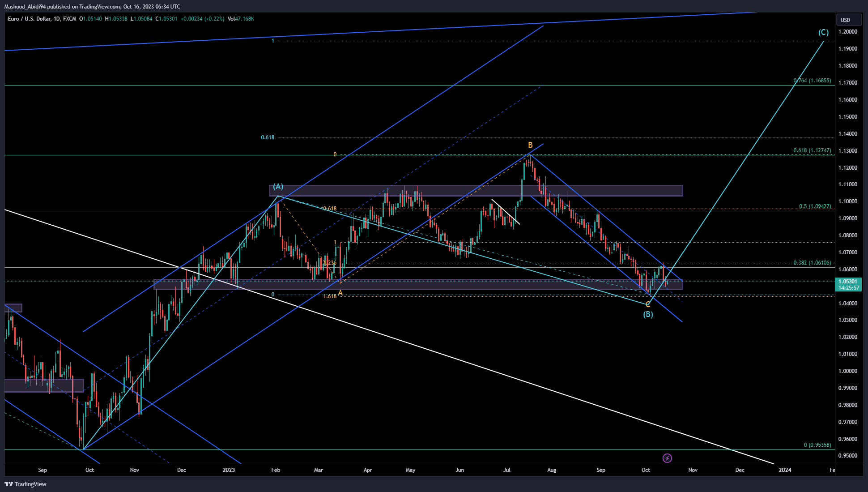Click the May label on time axis
Image resolution: width=868 pixels, height=492 pixels.
click(410, 470)
